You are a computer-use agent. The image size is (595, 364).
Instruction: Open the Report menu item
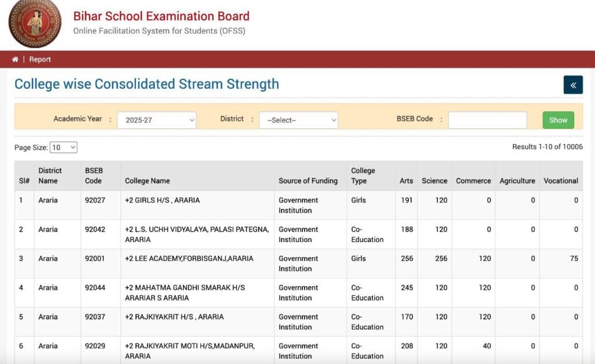(x=40, y=59)
